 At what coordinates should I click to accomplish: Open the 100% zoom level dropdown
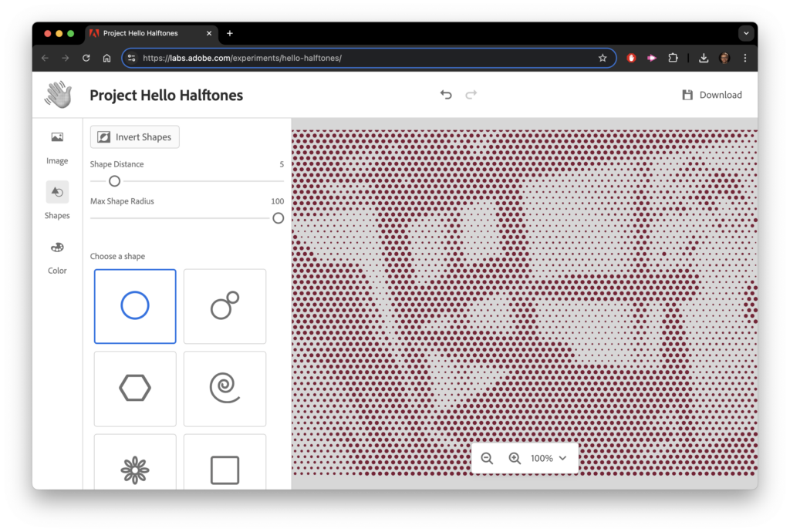[x=549, y=458]
